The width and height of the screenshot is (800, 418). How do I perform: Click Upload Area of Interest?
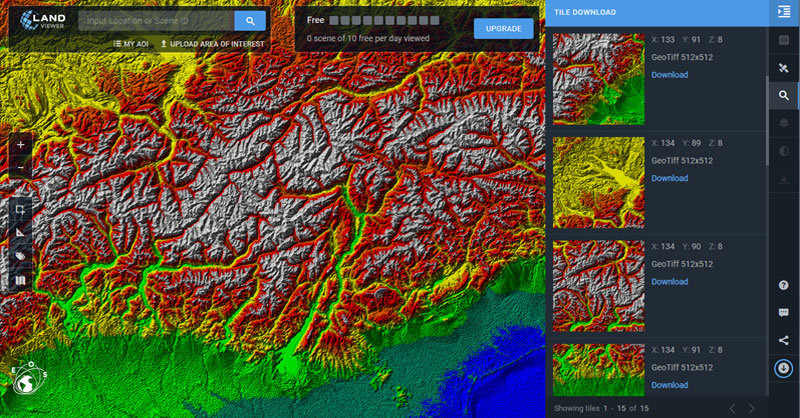[212, 44]
